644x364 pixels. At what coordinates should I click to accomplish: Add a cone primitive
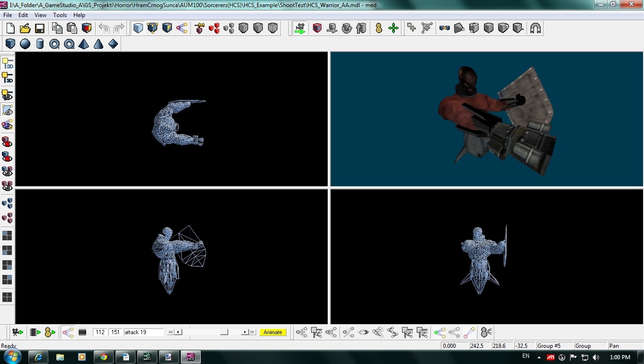click(98, 44)
